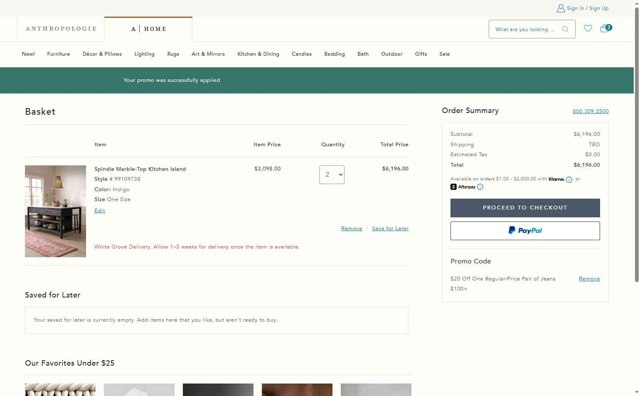This screenshot has width=640, height=396.
Task: Click the item price $3,098.00
Action: click(267, 169)
